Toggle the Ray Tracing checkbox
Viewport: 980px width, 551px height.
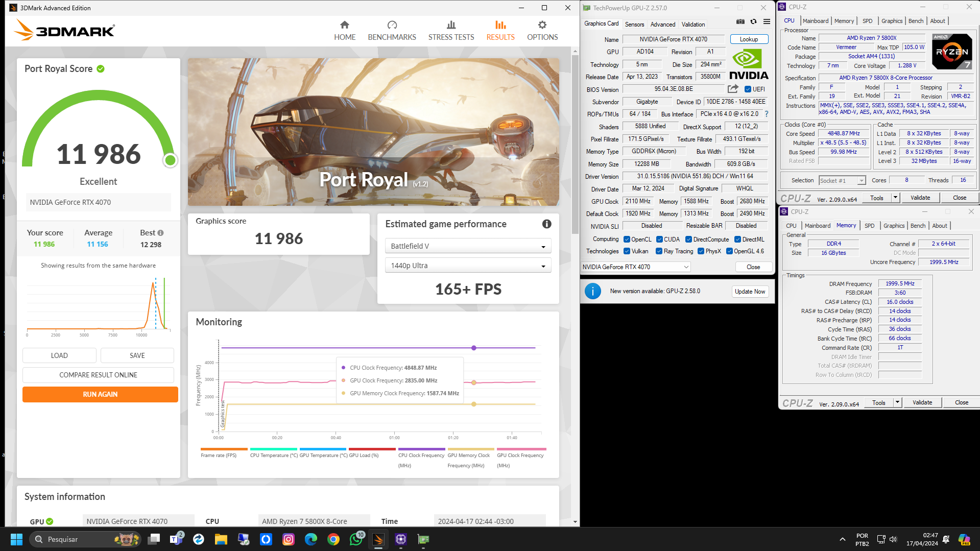pyautogui.click(x=659, y=251)
